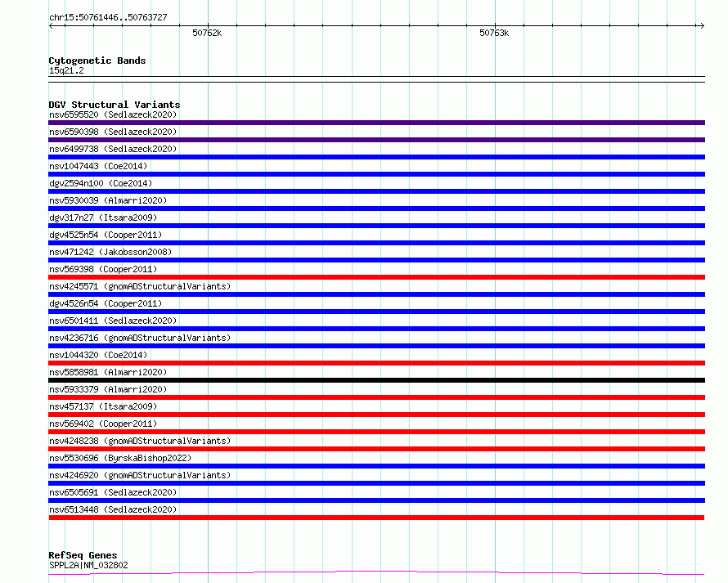Select the nsv569398 (Cooper2011) label

tap(103, 269)
